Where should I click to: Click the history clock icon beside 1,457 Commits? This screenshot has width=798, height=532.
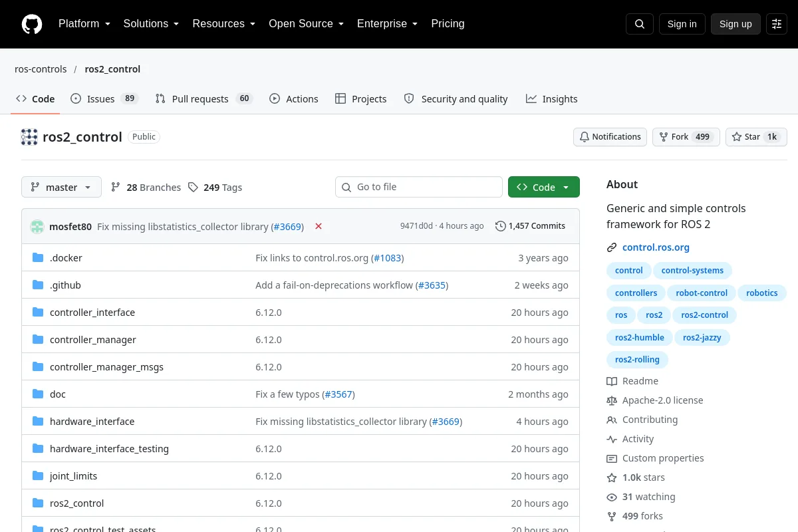point(501,226)
